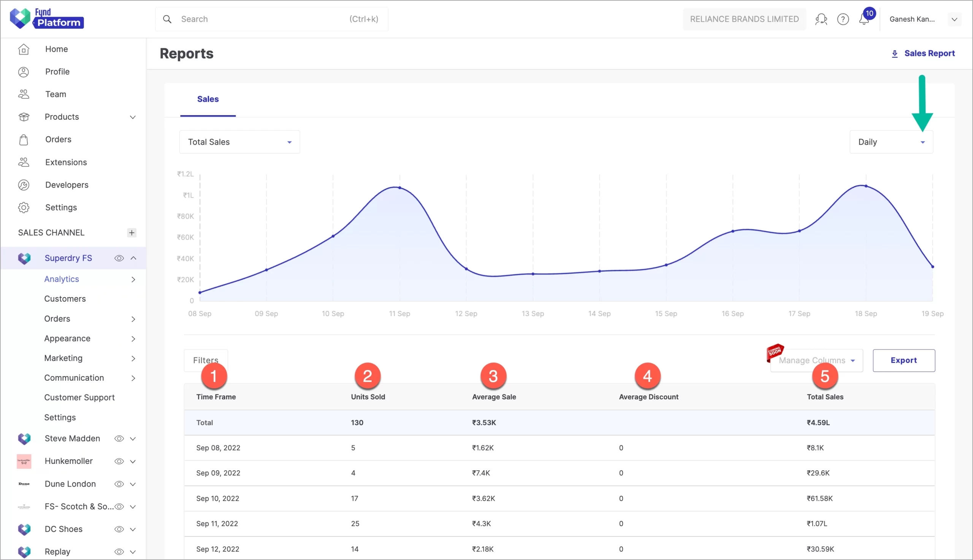Viewport: 973px width, 560px height.
Task: Click the 11 Sep data point on chart
Action: coord(399,188)
